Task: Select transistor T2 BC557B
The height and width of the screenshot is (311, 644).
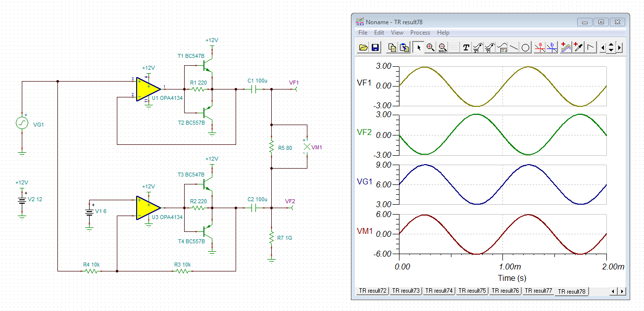Action: pos(208,113)
